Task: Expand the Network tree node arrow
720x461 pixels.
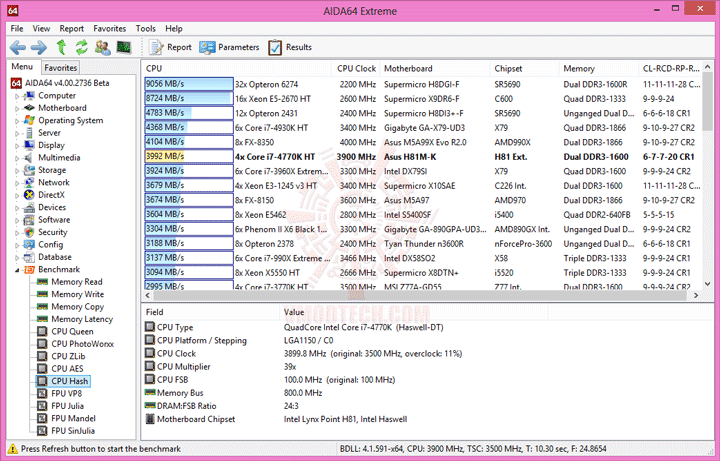Action: 17,183
